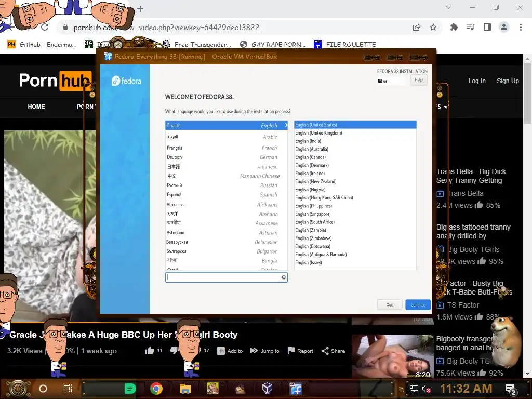Select the Bulgarian language row
532x399 pixels.
(x=227, y=251)
